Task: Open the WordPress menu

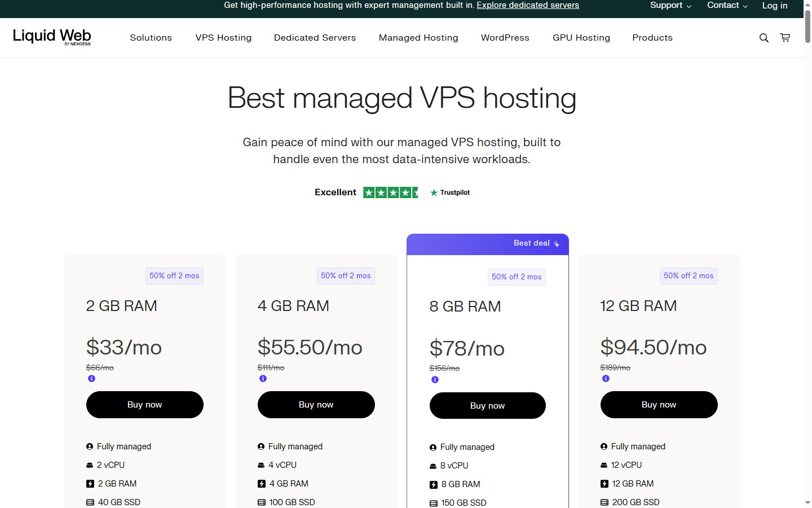Action: [x=505, y=38]
